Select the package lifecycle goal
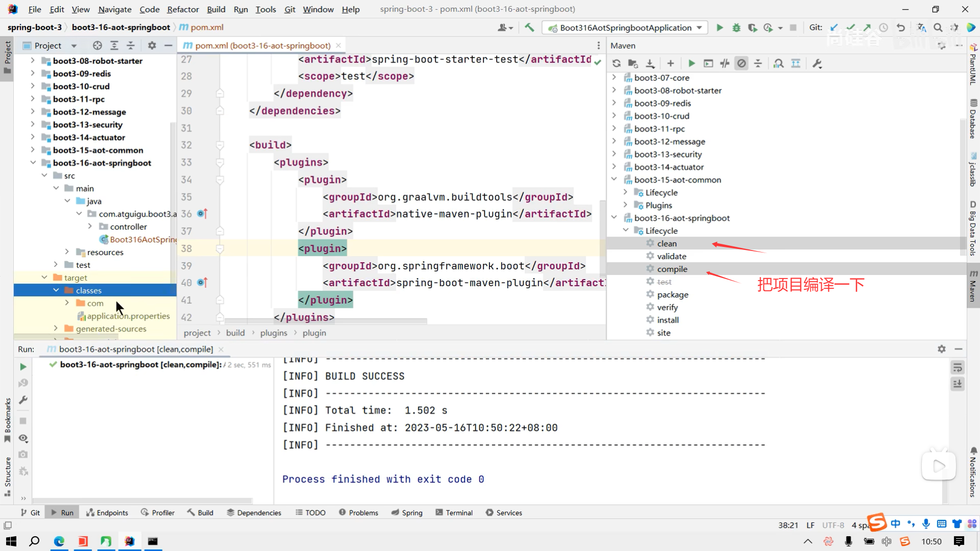980x551 pixels. [x=672, y=294]
